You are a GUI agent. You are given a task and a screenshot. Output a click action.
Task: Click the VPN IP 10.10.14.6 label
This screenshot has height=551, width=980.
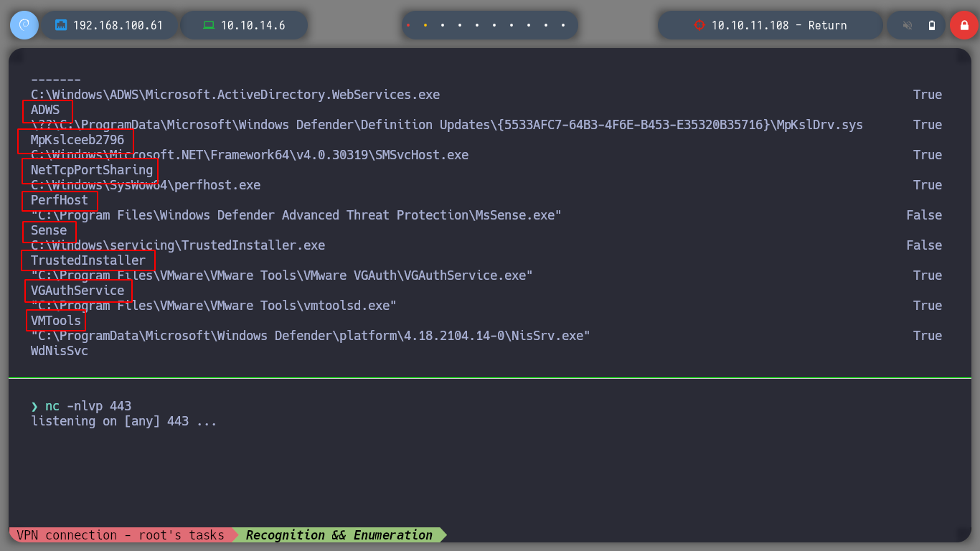click(x=253, y=25)
